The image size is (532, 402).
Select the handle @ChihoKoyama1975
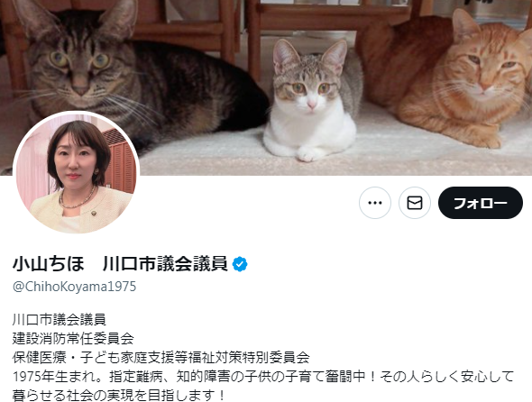[x=74, y=287]
